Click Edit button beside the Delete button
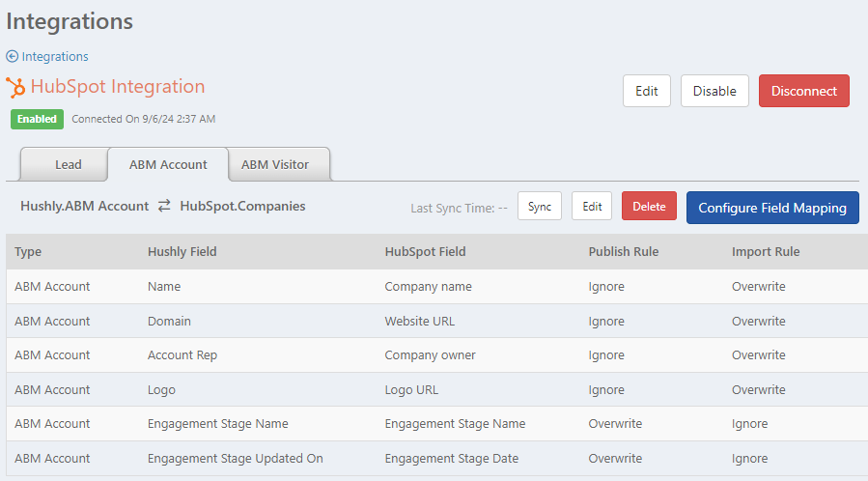 [x=592, y=206]
